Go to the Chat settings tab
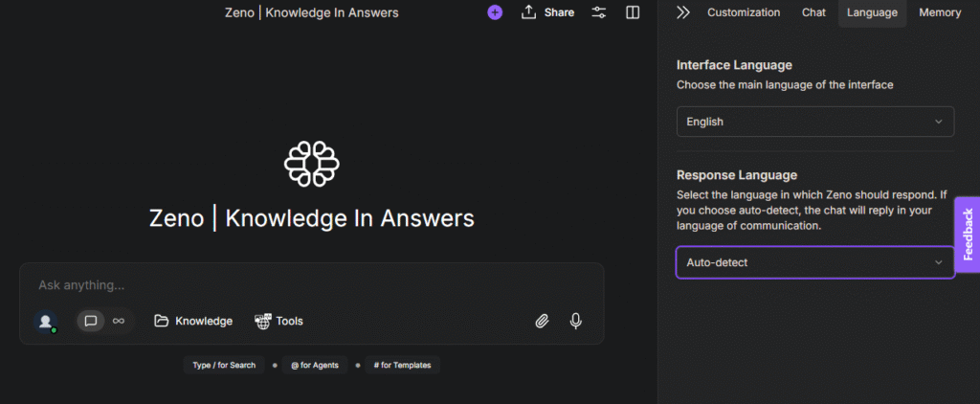The image size is (980, 404). 813,12
